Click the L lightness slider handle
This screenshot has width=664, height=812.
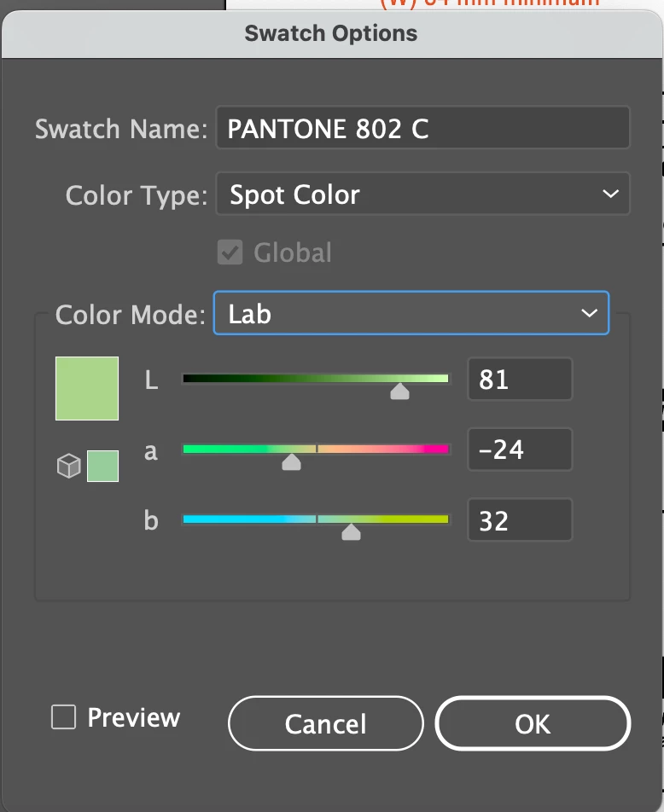(x=399, y=391)
